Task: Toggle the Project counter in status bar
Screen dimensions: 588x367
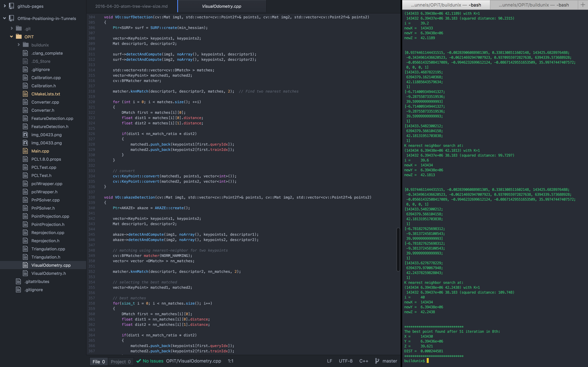Action: click(x=120, y=361)
